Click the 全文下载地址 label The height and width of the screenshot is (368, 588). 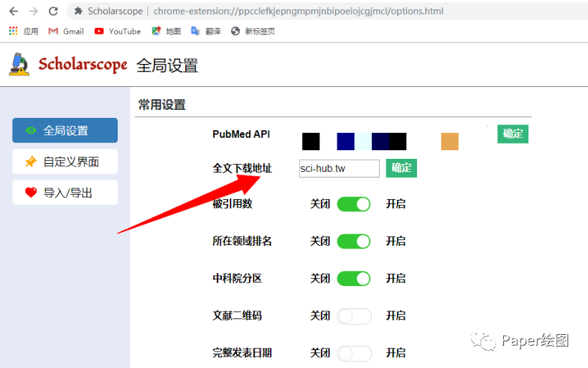tap(242, 168)
